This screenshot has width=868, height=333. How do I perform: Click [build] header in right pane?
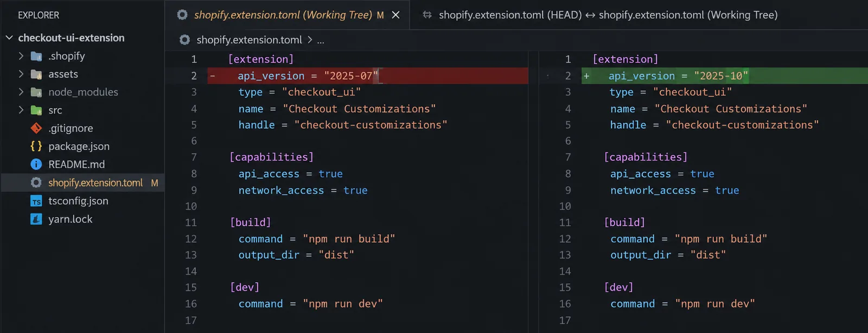pyautogui.click(x=624, y=222)
